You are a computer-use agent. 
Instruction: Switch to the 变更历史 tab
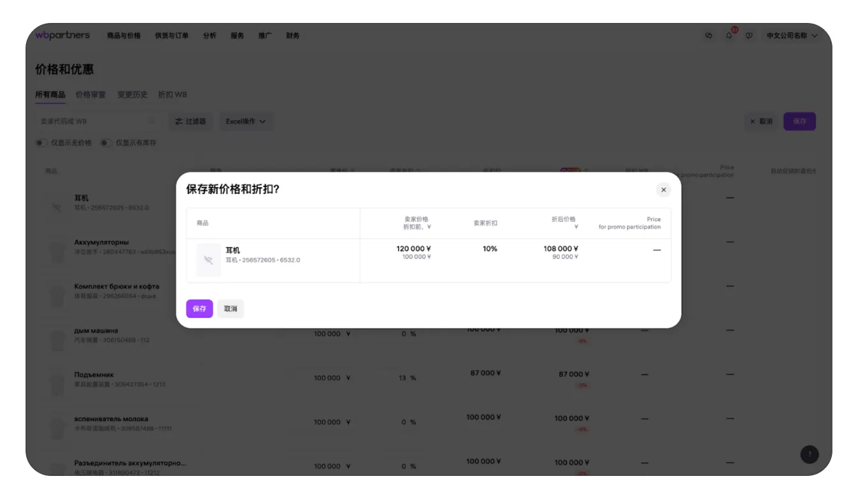pyautogui.click(x=132, y=94)
